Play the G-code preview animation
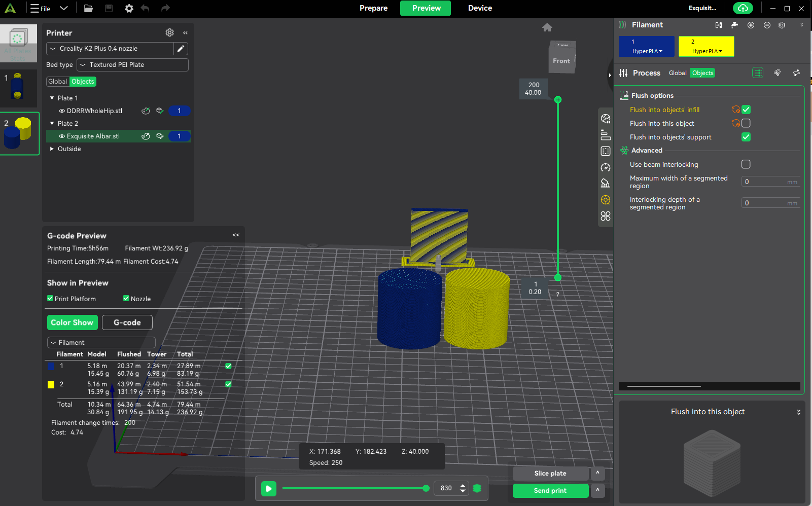This screenshot has width=812, height=506. point(269,489)
